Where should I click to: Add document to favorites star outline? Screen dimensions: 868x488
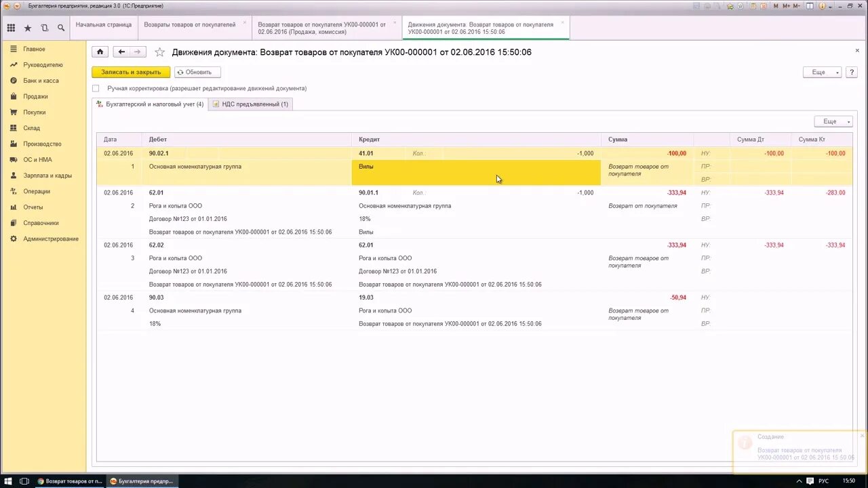[x=159, y=52]
